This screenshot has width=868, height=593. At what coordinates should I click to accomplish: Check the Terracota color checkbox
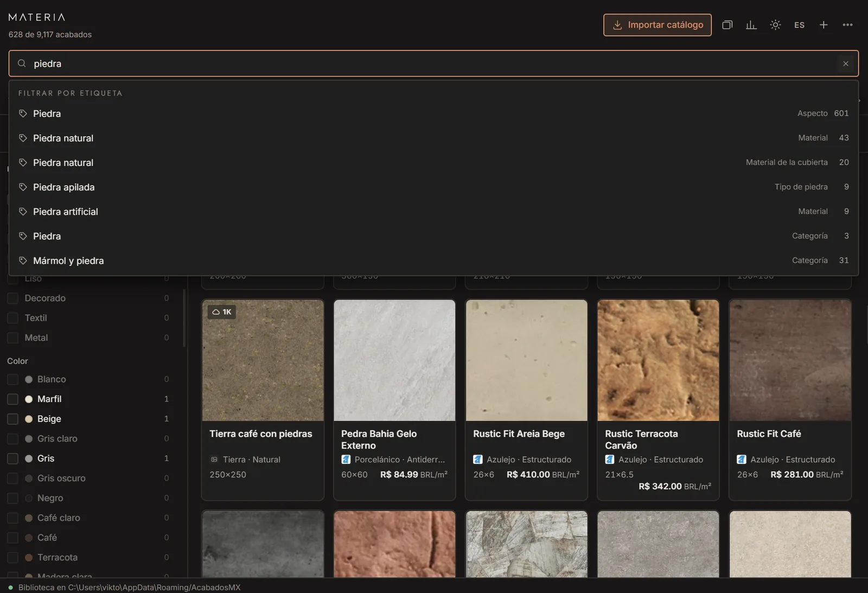coord(13,558)
